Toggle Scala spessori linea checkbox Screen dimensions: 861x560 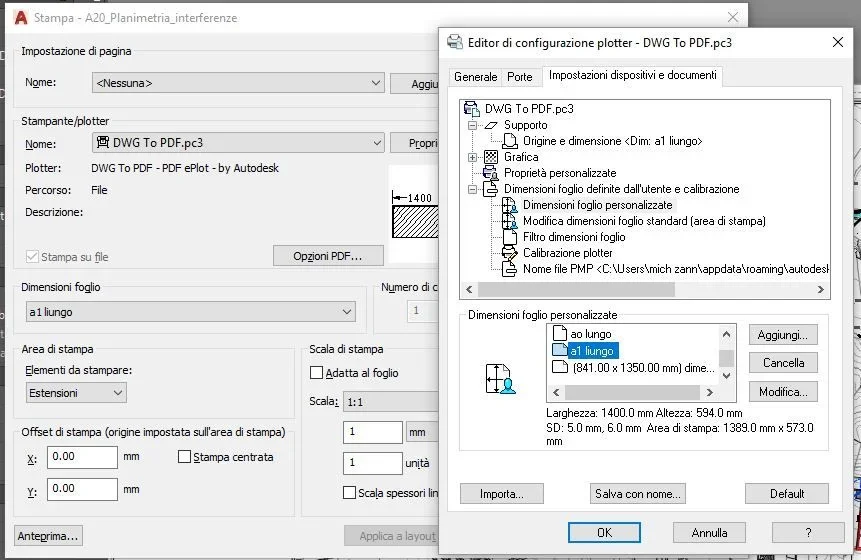[349, 492]
